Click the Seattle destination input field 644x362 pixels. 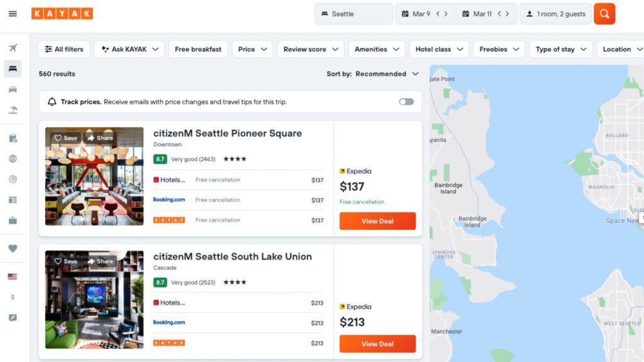click(353, 13)
